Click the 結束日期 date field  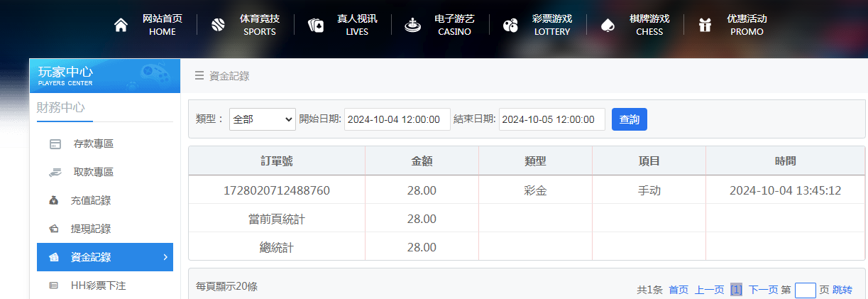551,119
